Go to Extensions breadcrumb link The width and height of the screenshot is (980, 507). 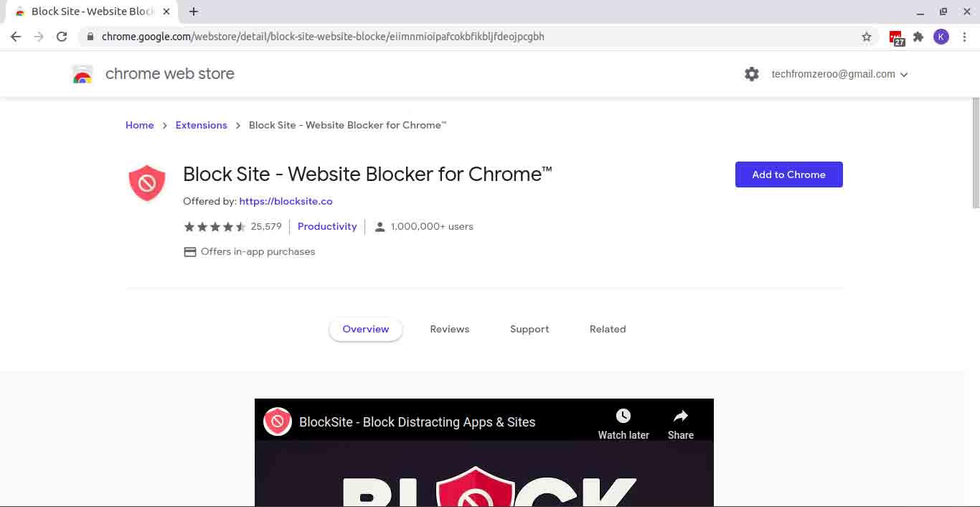[202, 125]
